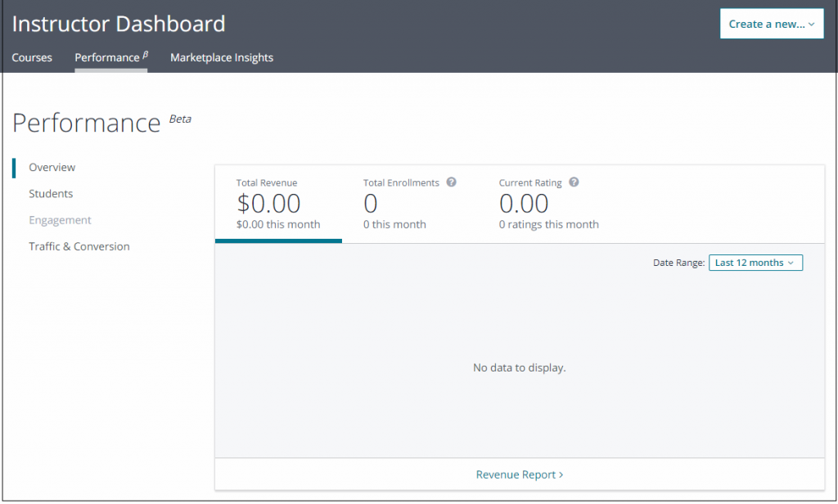
Task: Click the 0 ratings this month text
Action: click(549, 224)
